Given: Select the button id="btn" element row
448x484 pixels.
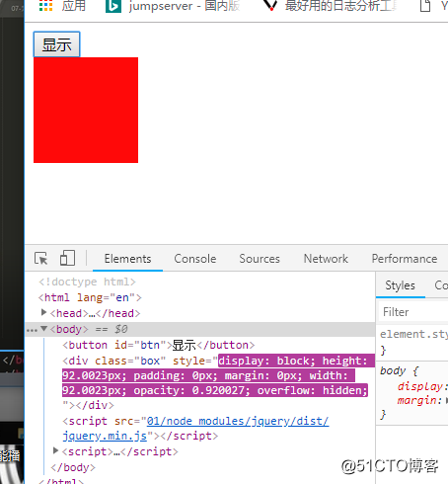Looking at the screenshot, I should (x=159, y=345).
